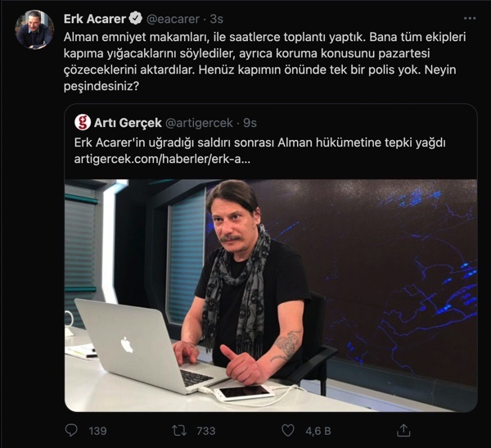The width and height of the screenshot is (491, 448).
Task: Click the 9s timestamp on quoted tweet
Action: 250,123
